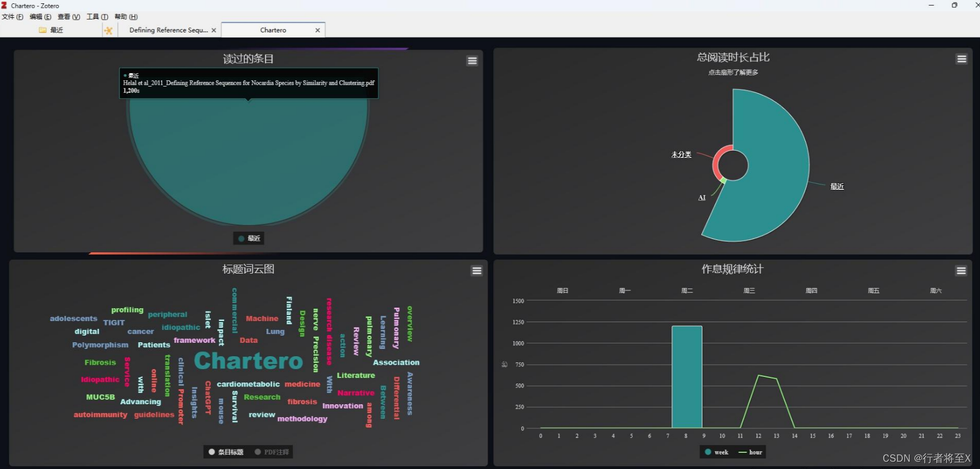Select the Chartero tab
Viewport: 980px width, 469px height.
273,30
